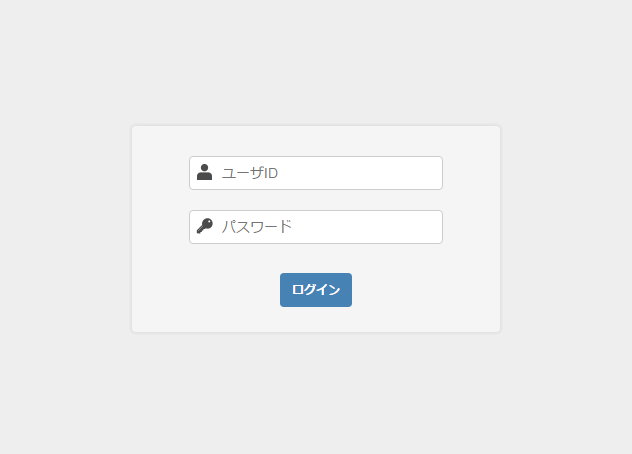Place cursor in the user ID box
Image resolution: width=632 pixels, height=454 pixels.
pos(316,173)
